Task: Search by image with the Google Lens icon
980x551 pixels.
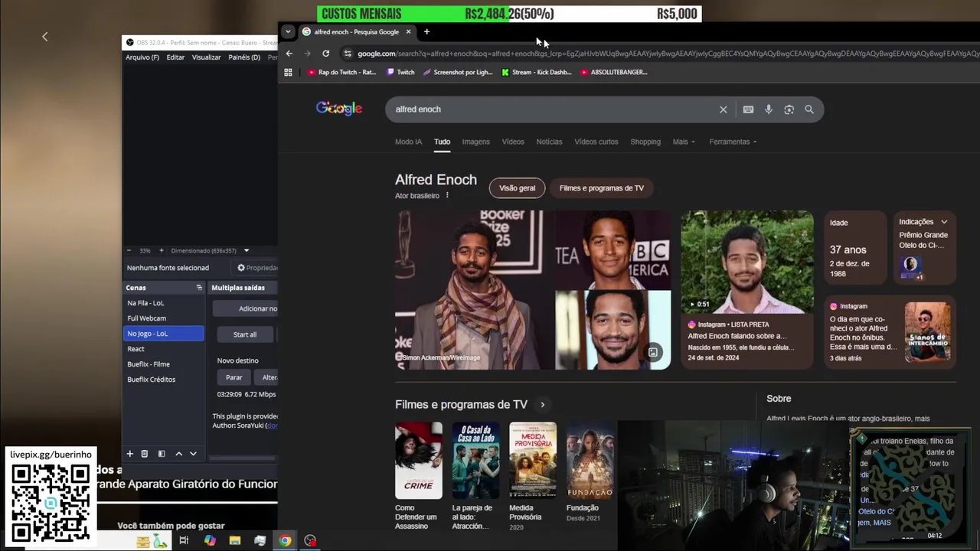Action: click(x=789, y=109)
